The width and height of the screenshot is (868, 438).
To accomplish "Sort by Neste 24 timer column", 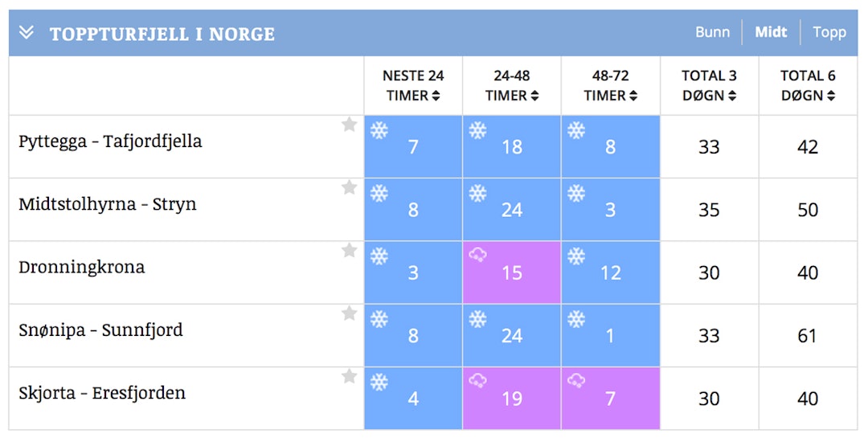I will coord(413,86).
